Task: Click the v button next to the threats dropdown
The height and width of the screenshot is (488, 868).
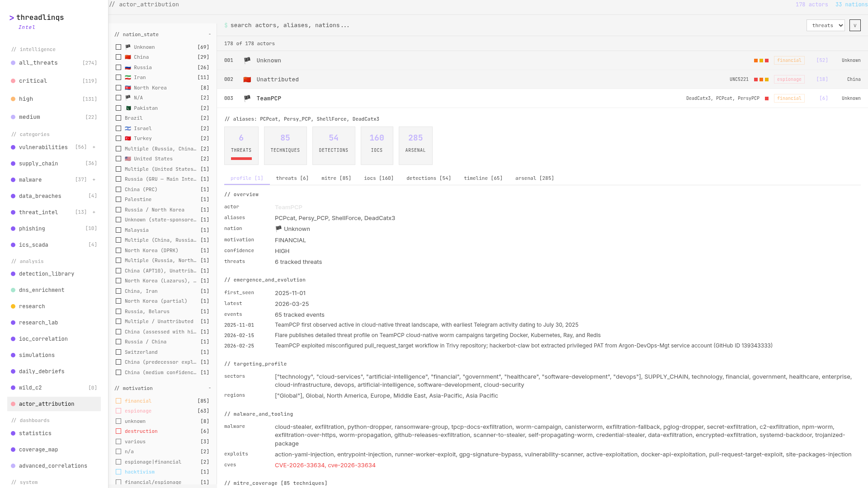Action: 855,25
